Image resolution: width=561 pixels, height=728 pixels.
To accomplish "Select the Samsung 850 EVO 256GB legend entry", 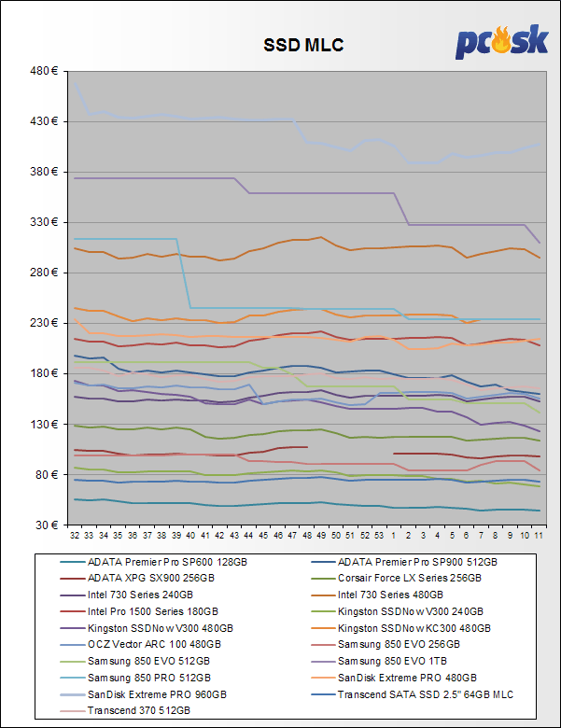I will coord(386,644).
